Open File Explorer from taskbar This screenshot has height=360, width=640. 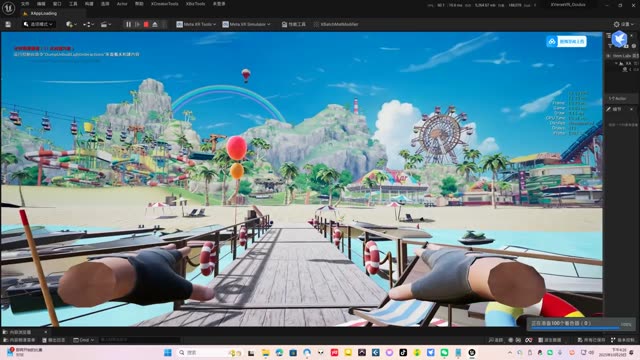coord(265,353)
